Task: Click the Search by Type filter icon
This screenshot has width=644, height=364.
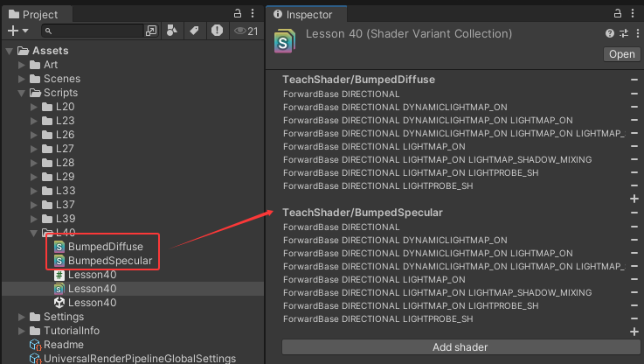Action: [172, 31]
